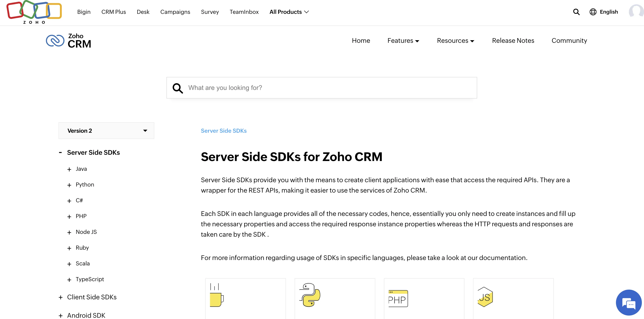Screen dimensions: 644x319
Task: Open the Version 2 dropdown
Action: click(106, 131)
